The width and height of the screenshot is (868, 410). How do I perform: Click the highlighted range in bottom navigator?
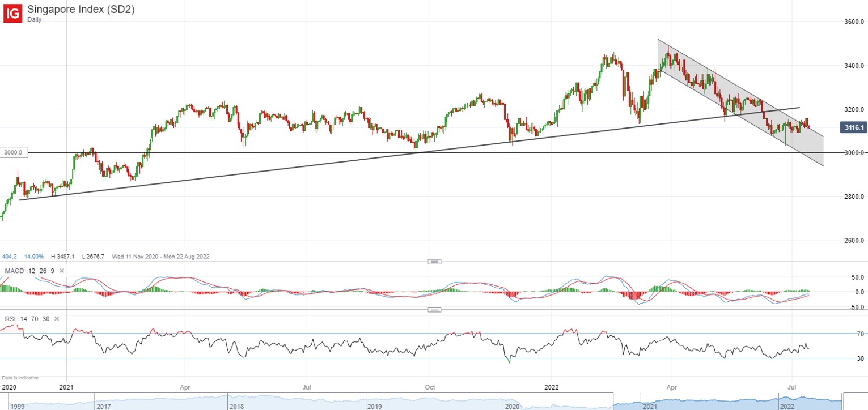click(x=727, y=400)
